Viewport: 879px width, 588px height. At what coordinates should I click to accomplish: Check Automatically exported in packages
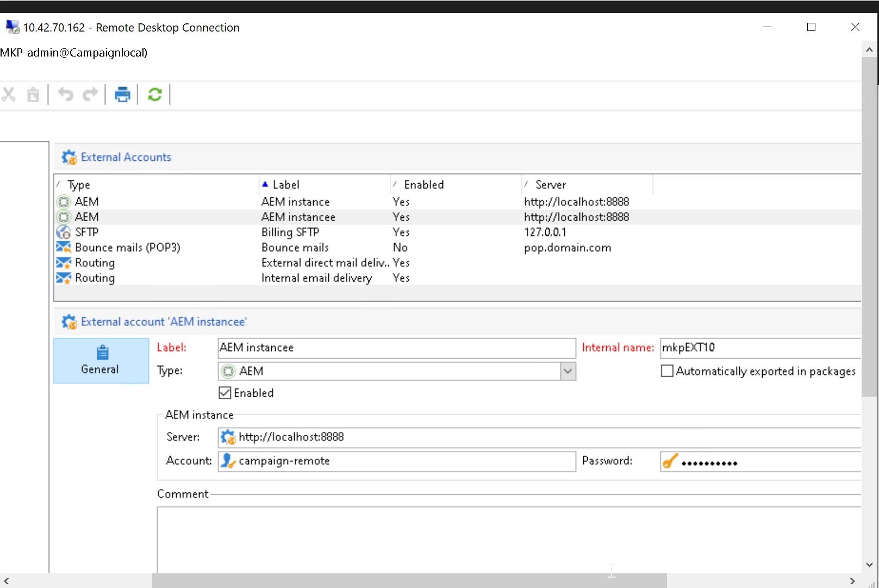click(x=667, y=371)
